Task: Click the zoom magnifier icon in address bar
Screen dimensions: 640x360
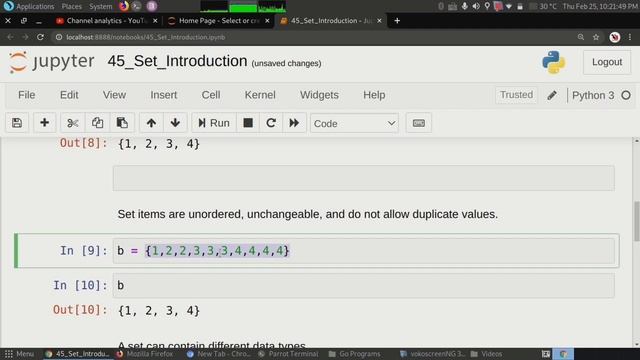Action: (581, 37)
